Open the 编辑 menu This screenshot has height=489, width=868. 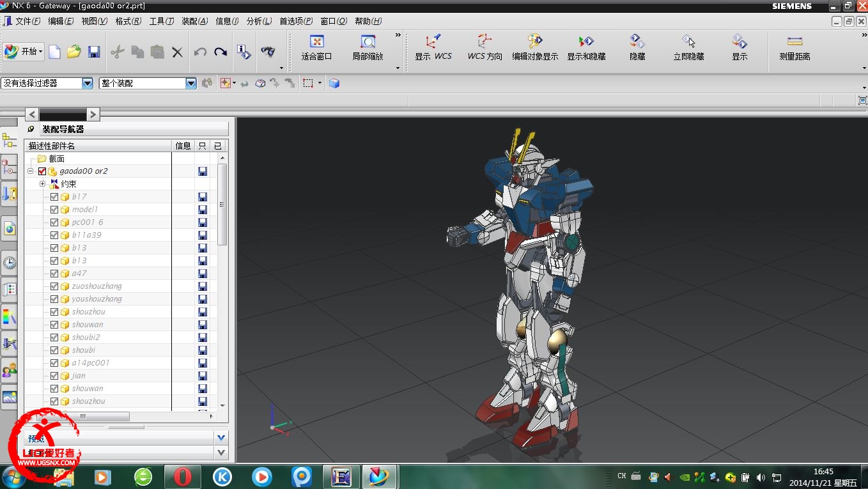click(x=61, y=21)
